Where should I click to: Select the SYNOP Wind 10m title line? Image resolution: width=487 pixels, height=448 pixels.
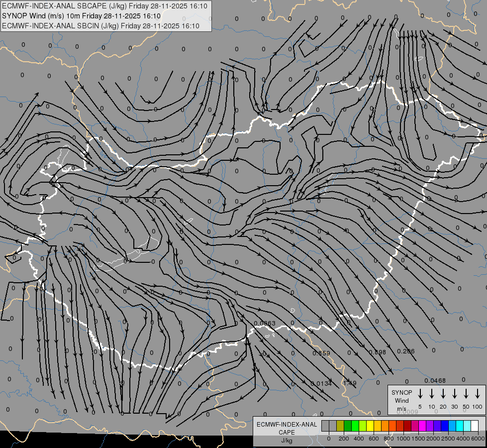[x=81, y=16]
